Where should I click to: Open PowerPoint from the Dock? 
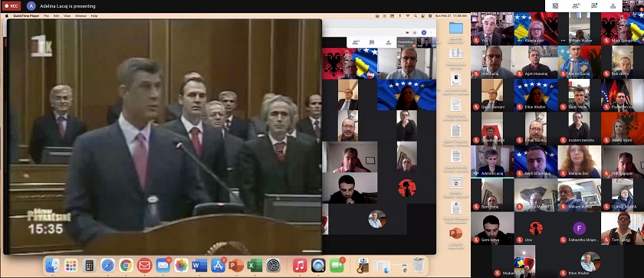click(236, 266)
